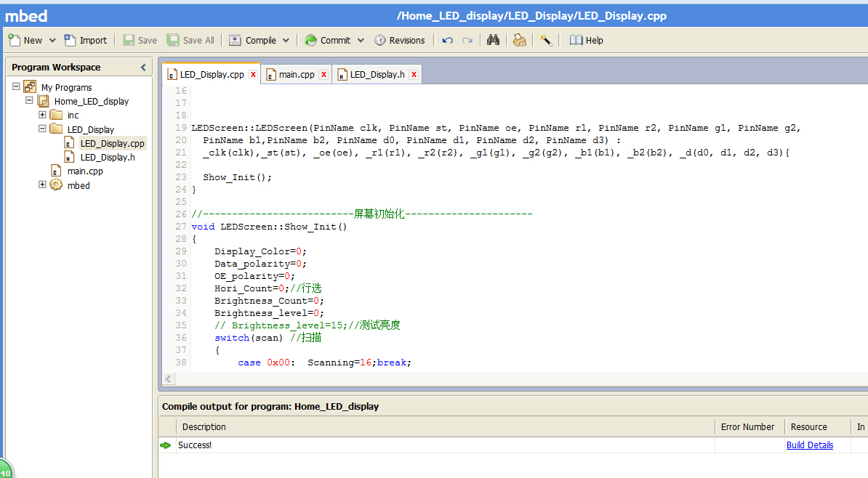Click the Save All toolbar button

(191, 41)
